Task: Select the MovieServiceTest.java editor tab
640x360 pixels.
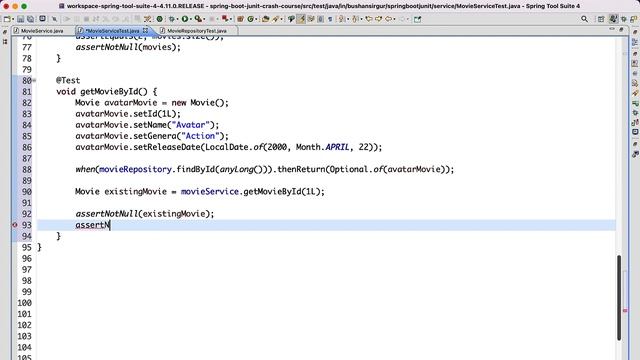Action: pyautogui.click(x=112, y=31)
